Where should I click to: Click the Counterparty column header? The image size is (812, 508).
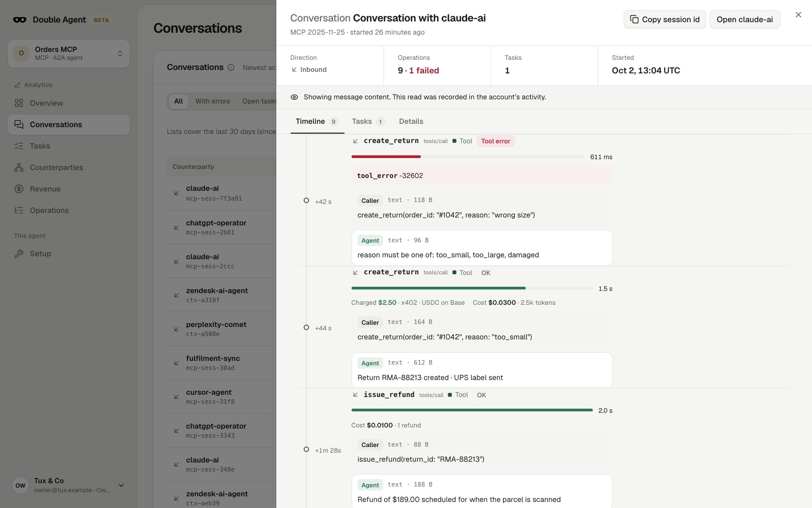click(x=193, y=167)
